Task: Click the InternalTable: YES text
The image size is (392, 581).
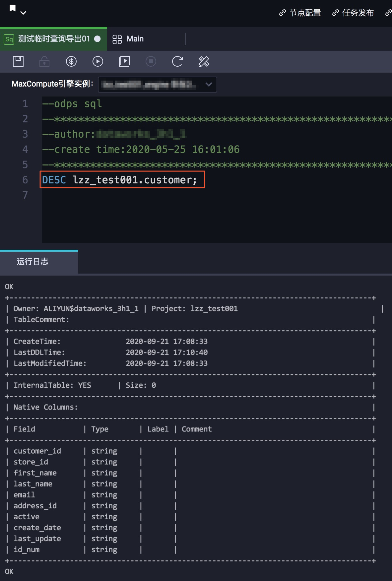Action: point(52,385)
